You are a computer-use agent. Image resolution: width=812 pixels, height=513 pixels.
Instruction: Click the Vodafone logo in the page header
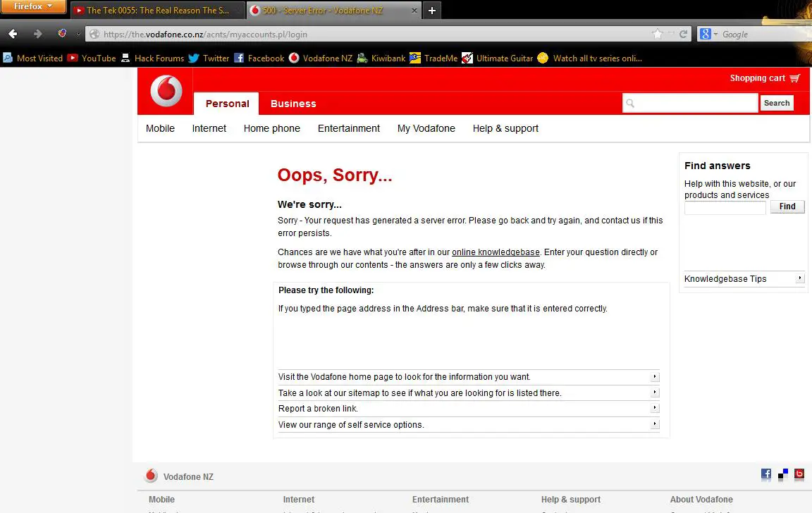[x=166, y=91]
